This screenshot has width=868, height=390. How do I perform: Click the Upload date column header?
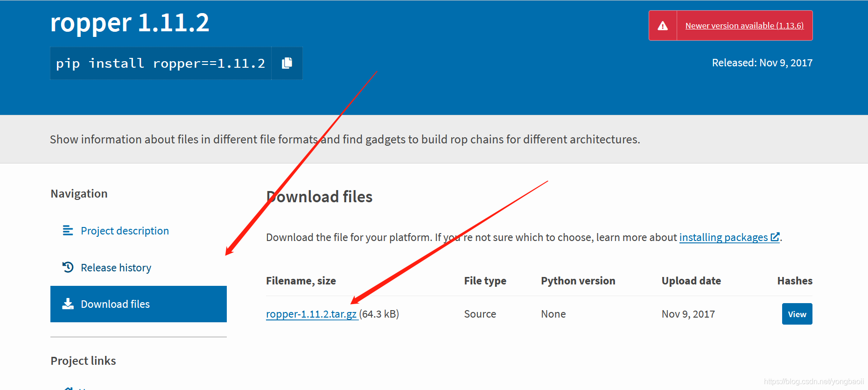(x=691, y=281)
